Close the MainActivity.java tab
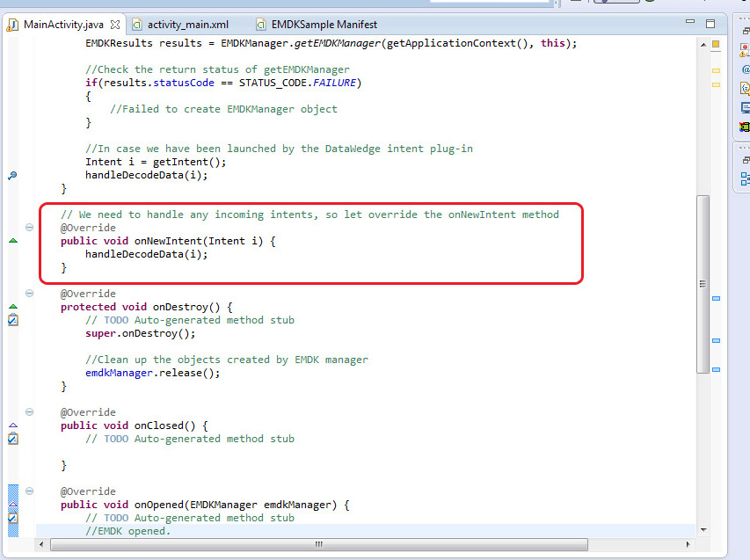 pos(115,25)
